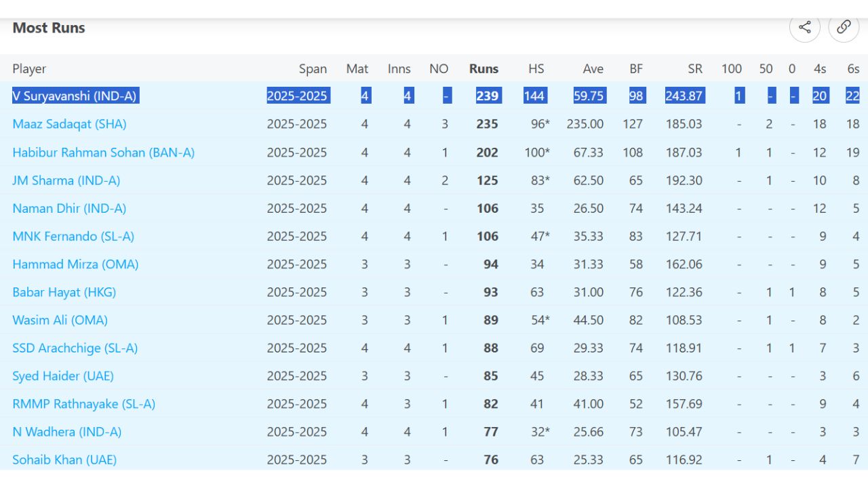Click SSD Arachchige (SL-A) link
The height and width of the screenshot is (488, 868).
point(75,348)
